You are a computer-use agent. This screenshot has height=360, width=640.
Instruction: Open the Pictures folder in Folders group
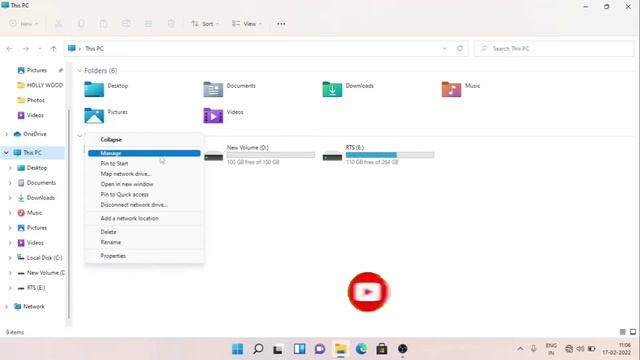click(106, 115)
